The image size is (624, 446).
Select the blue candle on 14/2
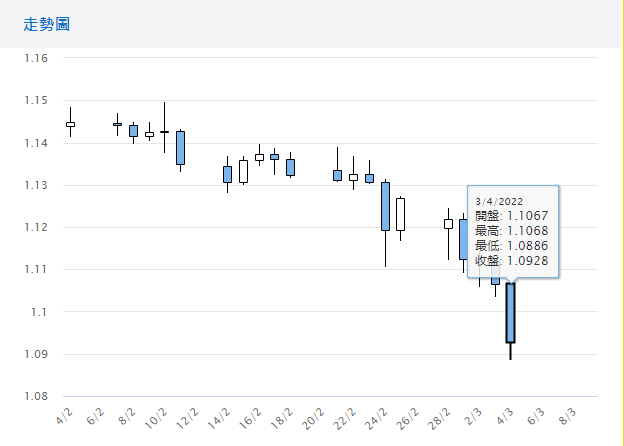click(227, 174)
